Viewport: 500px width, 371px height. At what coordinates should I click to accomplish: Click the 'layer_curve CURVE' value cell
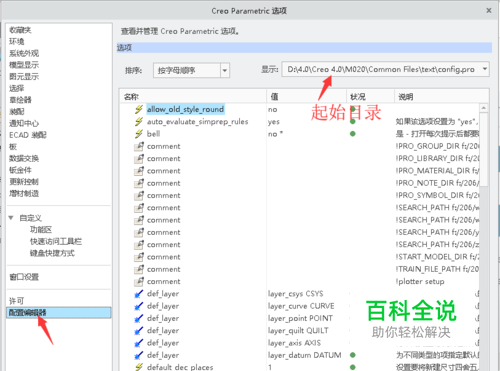pos(301,306)
